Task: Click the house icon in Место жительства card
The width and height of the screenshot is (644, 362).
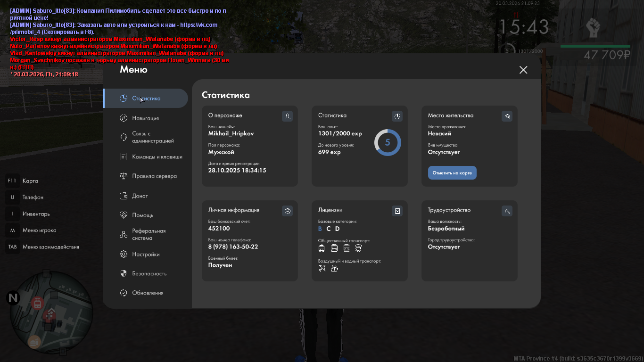Action: tap(507, 116)
